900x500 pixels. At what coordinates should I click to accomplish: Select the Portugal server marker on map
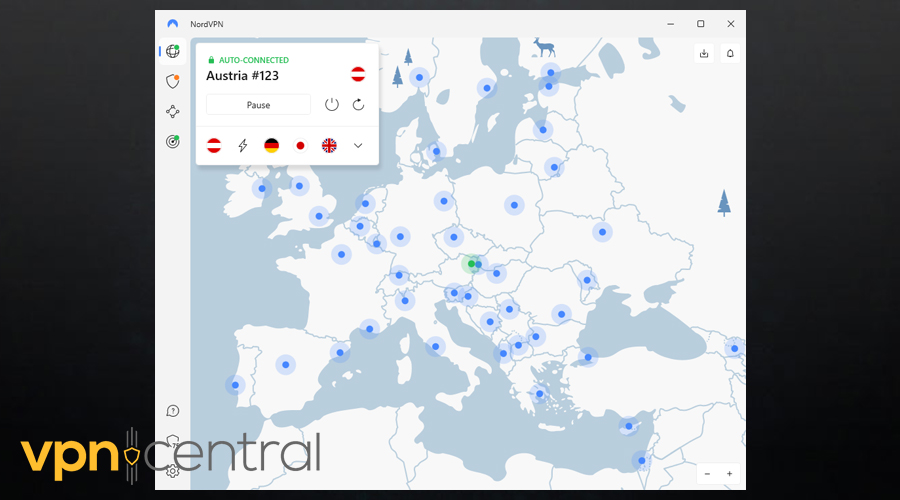tap(235, 385)
